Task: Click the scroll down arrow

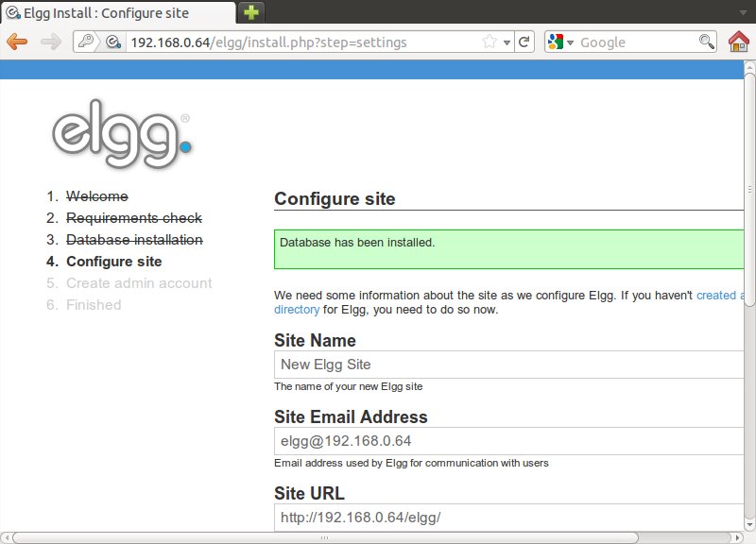Action: [x=749, y=525]
